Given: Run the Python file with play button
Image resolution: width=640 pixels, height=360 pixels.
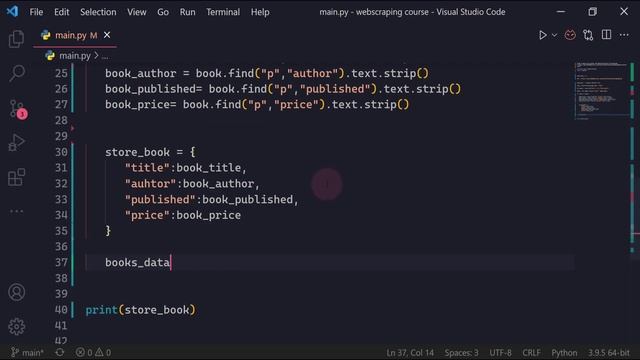Looking at the screenshot, I should click(542, 35).
